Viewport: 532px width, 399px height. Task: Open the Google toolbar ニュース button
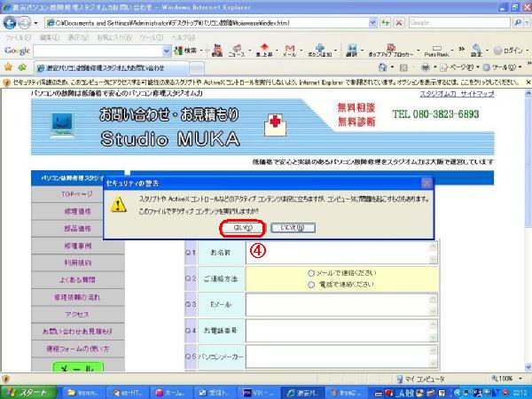pyautogui.click(x=237, y=51)
